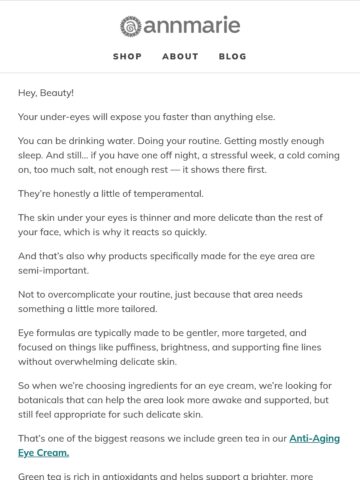Image resolution: width=360 pixels, height=480 pixels.
Task: Click the 'choosing ingredients for an eye cream' paragraph
Action: [175, 400]
